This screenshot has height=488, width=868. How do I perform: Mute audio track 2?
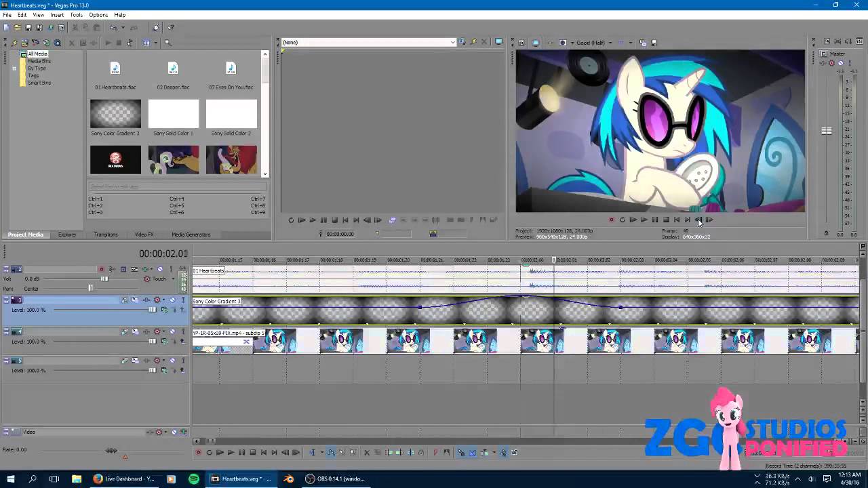point(160,270)
